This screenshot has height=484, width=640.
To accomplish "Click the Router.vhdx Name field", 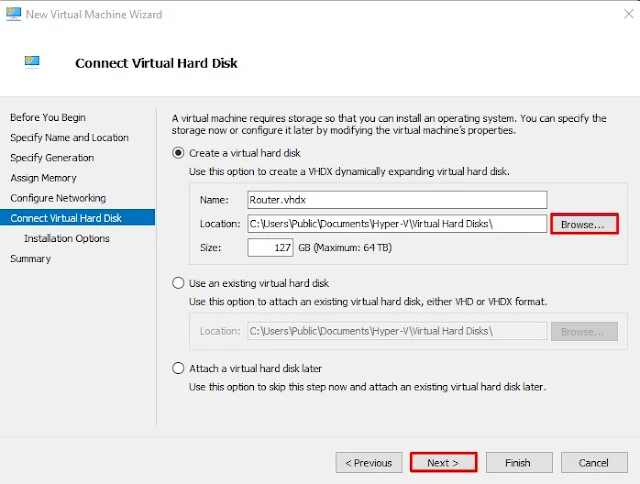I will [x=397, y=200].
